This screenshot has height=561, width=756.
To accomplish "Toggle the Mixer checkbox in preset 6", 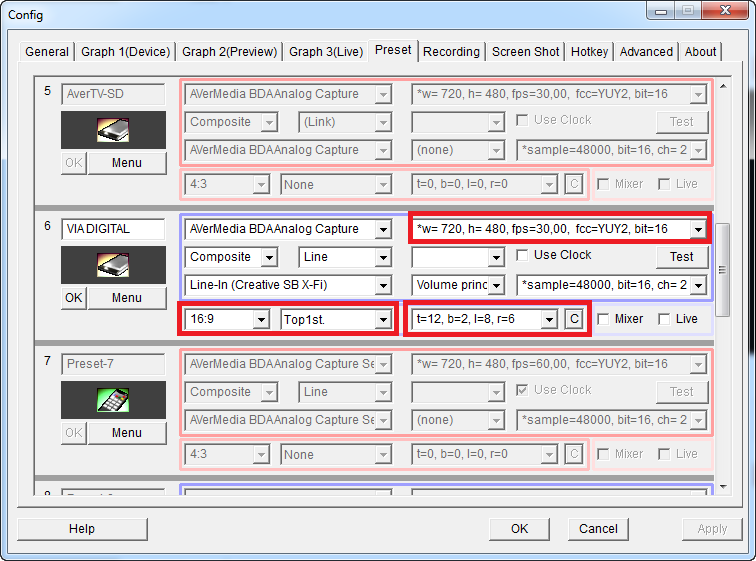I will point(603,319).
